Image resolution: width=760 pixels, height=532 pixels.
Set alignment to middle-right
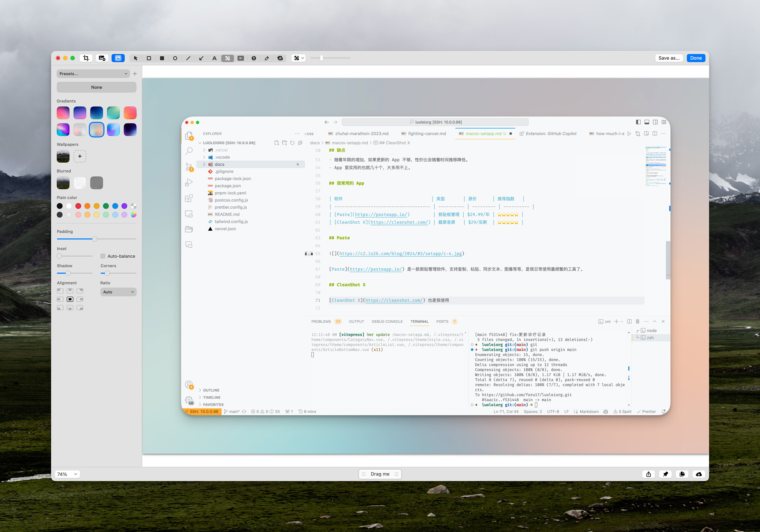(x=80, y=299)
